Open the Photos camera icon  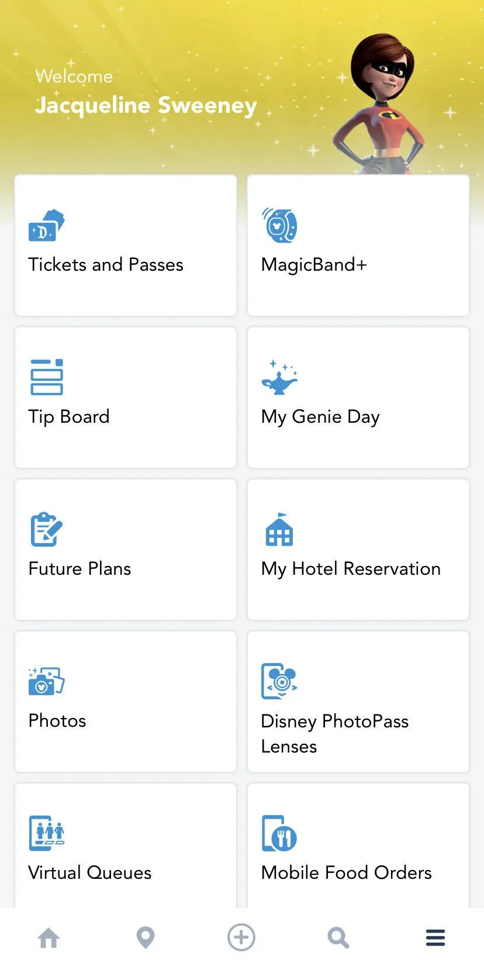(x=47, y=681)
